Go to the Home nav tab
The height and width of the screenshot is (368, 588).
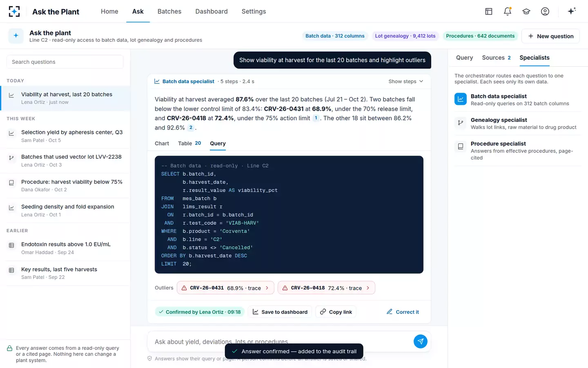point(109,11)
